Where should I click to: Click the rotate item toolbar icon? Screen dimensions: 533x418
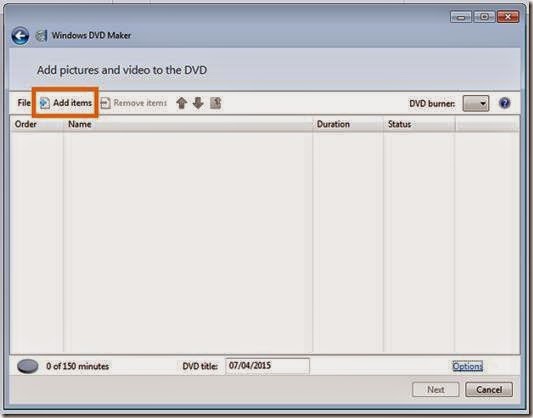(x=216, y=103)
